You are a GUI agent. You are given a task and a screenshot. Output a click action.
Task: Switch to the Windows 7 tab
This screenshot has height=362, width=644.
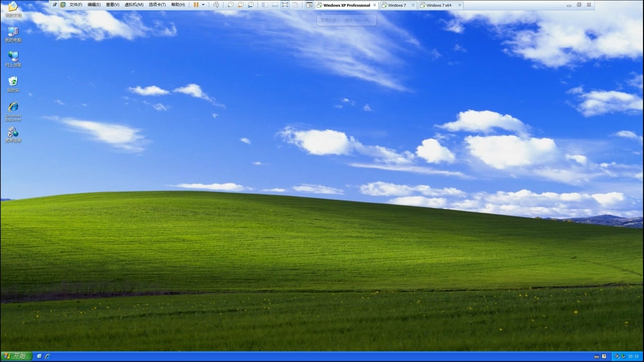396,6
